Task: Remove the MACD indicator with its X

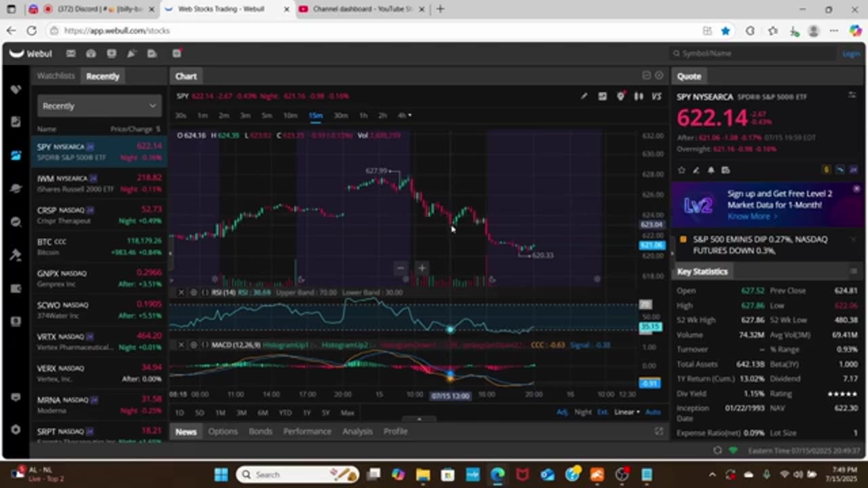Action: click(181, 345)
